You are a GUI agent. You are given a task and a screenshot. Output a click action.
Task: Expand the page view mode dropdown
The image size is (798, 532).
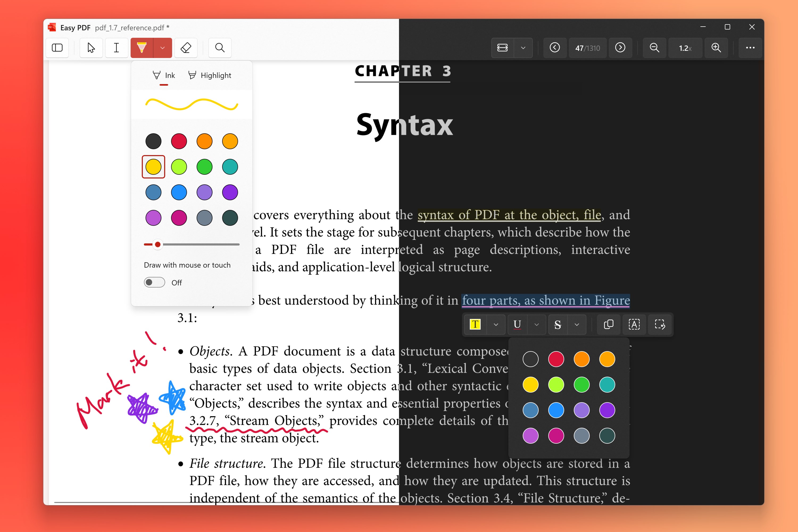pos(523,48)
